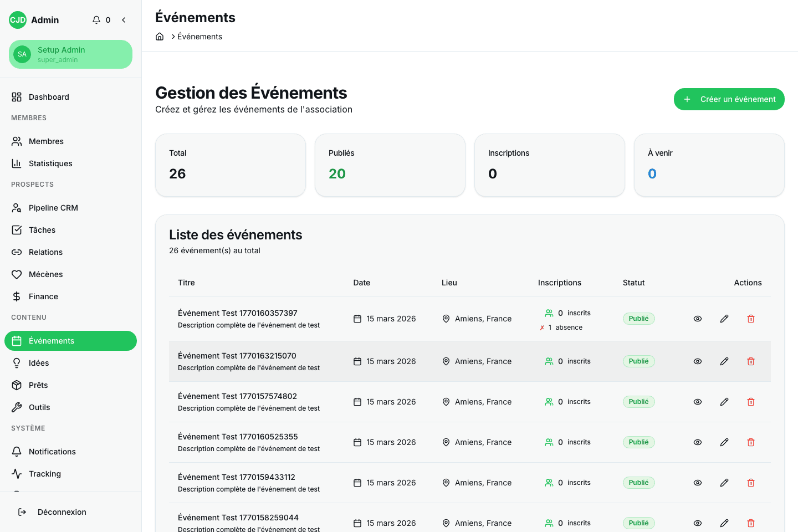Click the Inscriptions stat card
Screen dimensions: 798x532
(550, 165)
